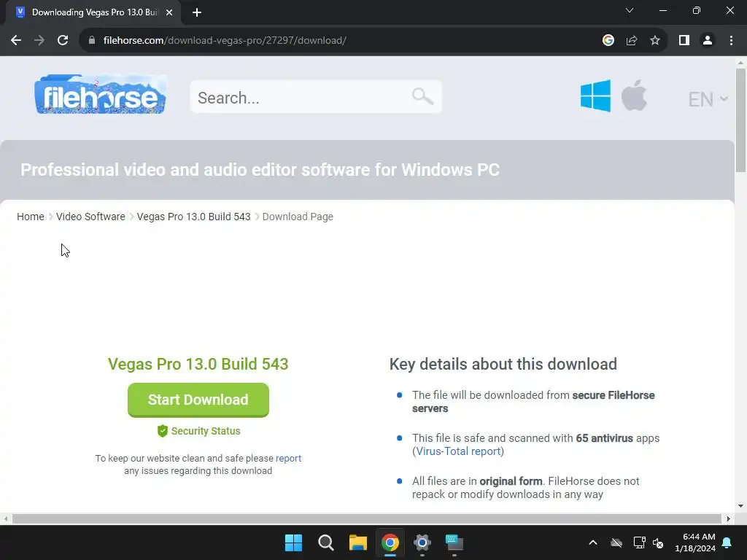Click the network display tray icon
Screen dimensions: 747x560
tap(639, 542)
